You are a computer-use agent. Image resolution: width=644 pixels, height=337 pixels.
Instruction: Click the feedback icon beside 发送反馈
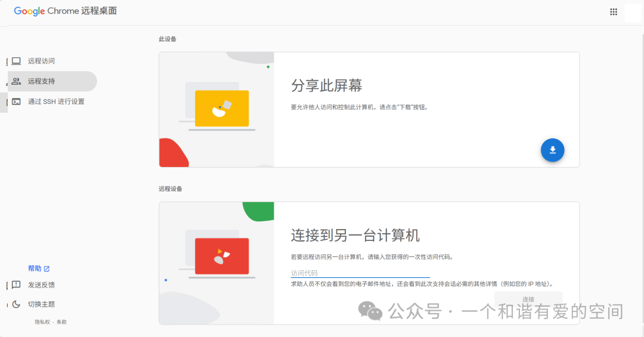16,285
